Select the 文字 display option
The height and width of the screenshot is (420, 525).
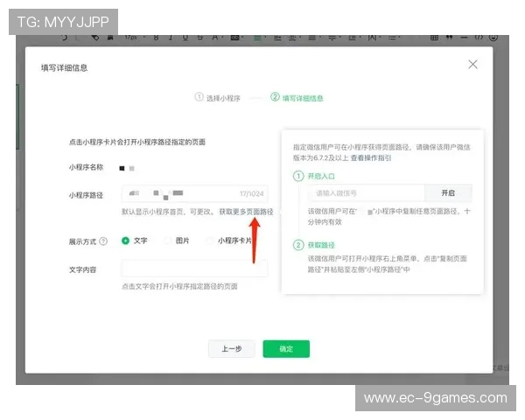pyautogui.click(x=134, y=241)
